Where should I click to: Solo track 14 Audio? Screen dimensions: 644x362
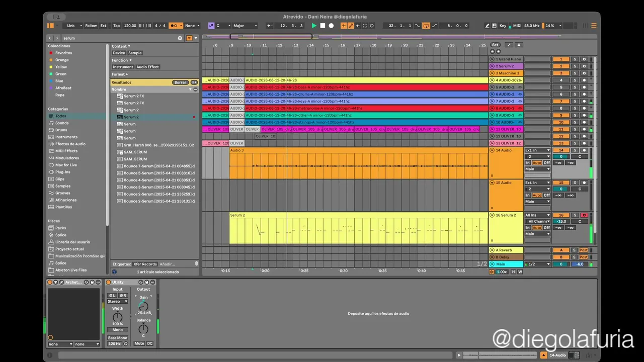(575, 150)
